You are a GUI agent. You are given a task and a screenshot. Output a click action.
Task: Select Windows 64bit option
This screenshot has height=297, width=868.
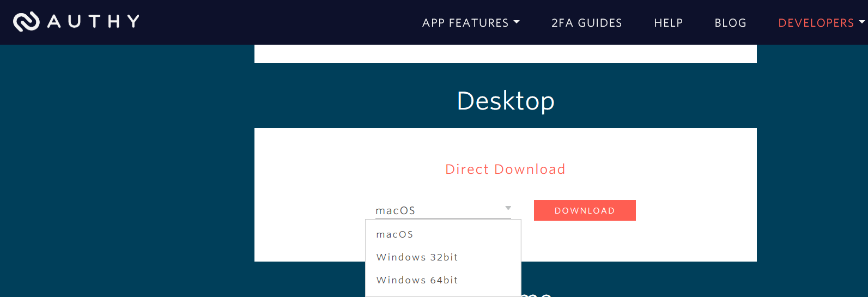[x=443, y=280]
